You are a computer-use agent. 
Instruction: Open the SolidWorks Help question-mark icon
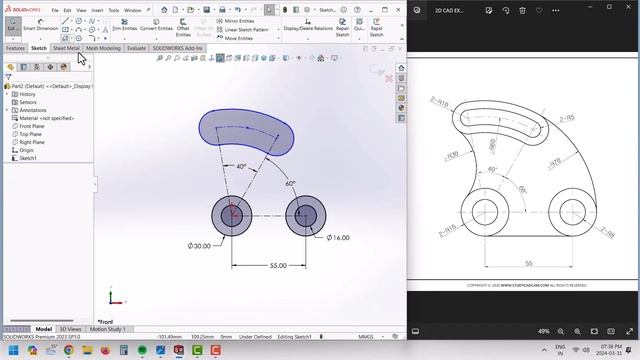click(357, 10)
